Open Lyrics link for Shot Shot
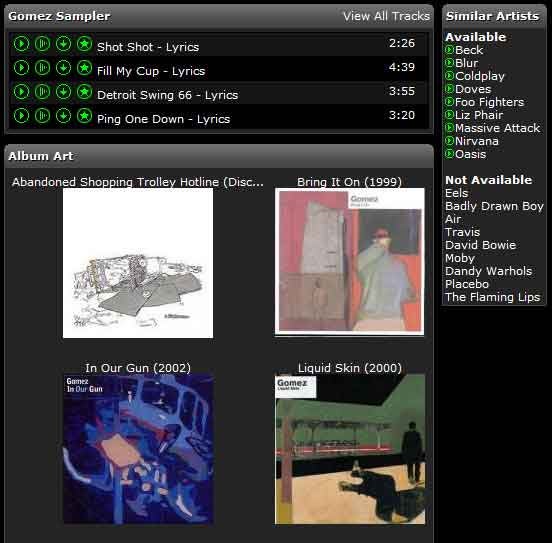 (x=182, y=47)
